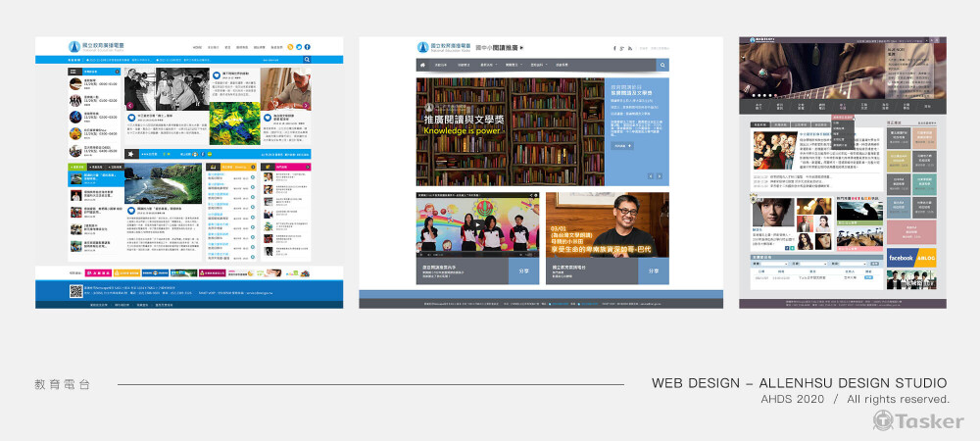The height and width of the screenshot is (441, 980).
Task: Click the search magnifier icon on the left website
Action: point(307,60)
